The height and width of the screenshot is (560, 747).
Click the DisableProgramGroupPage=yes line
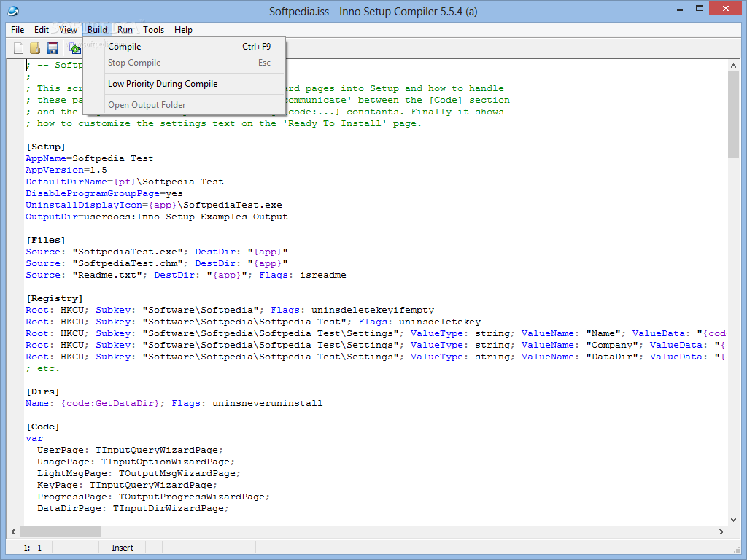click(x=104, y=193)
